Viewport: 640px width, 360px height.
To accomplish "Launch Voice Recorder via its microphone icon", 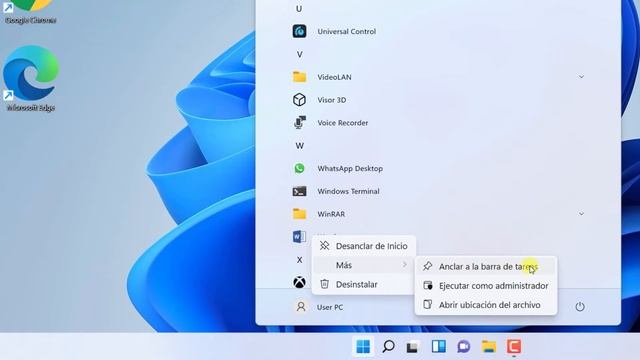I will pyautogui.click(x=299, y=122).
